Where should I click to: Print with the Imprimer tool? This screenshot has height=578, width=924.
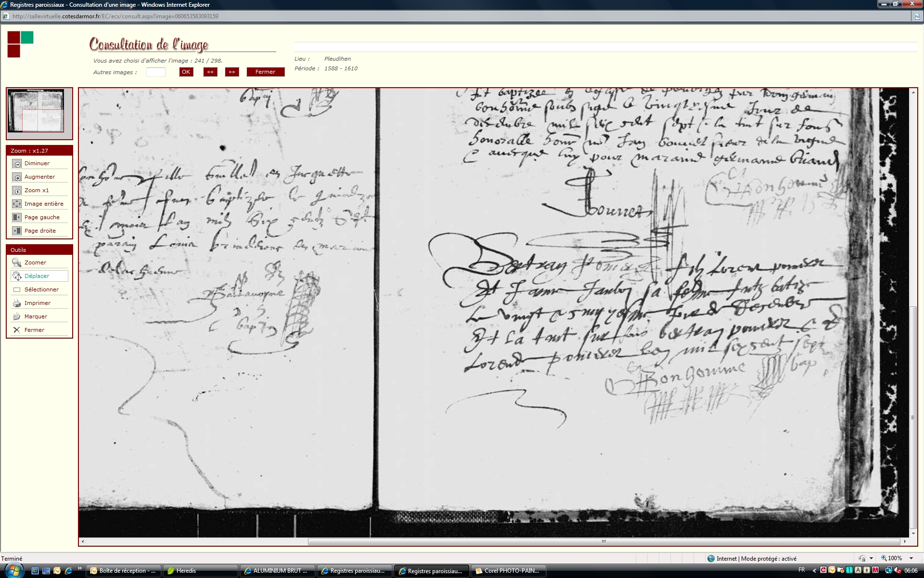[17, 303]
